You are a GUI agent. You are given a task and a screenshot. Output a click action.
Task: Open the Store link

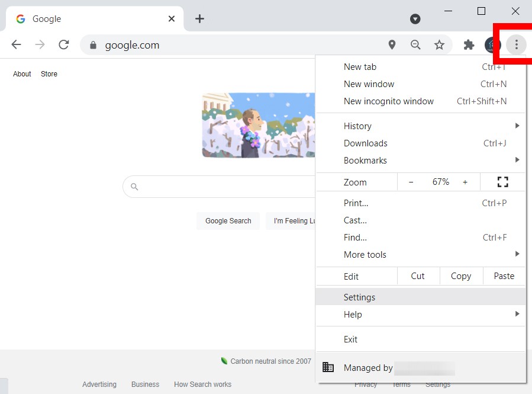(49, 74)
